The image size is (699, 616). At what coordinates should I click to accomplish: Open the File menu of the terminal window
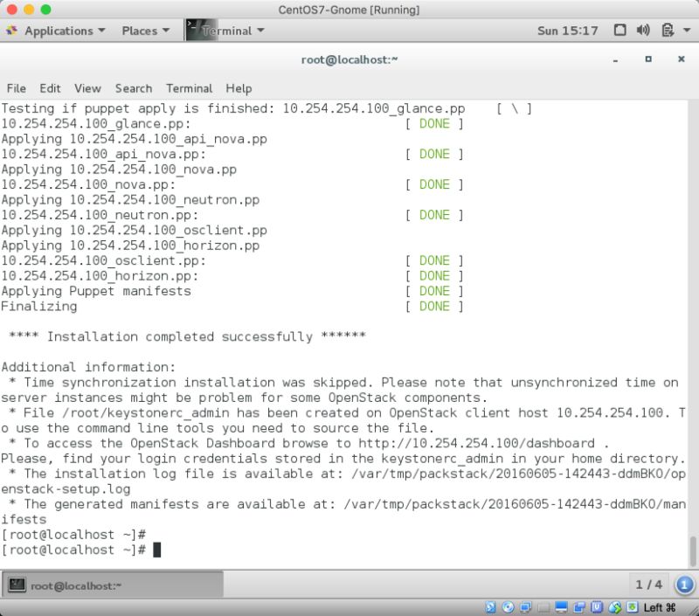[x=16, y=88]
